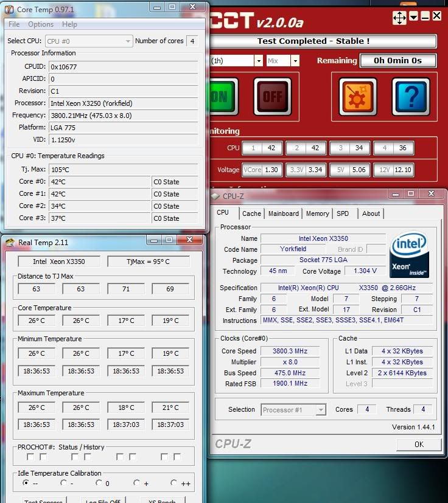Switch to the Mainboard tab in CPU-Z
The height and width of the screenshot is (503, 448).
[283, 213]
